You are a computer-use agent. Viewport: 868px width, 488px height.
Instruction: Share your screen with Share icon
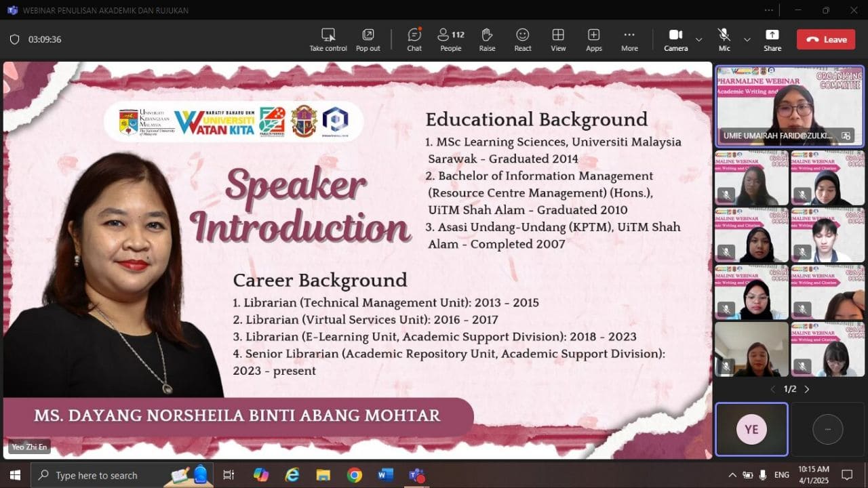(772, 39)
